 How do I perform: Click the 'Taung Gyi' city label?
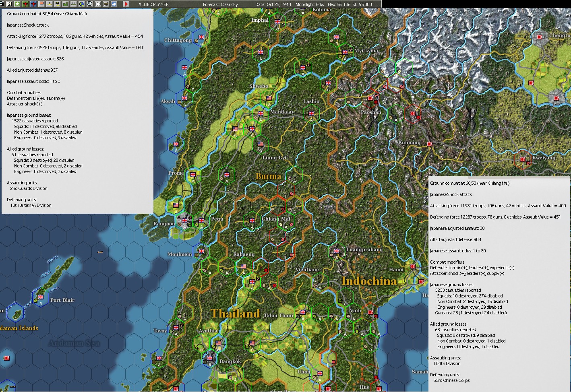(x=274, y=158)
